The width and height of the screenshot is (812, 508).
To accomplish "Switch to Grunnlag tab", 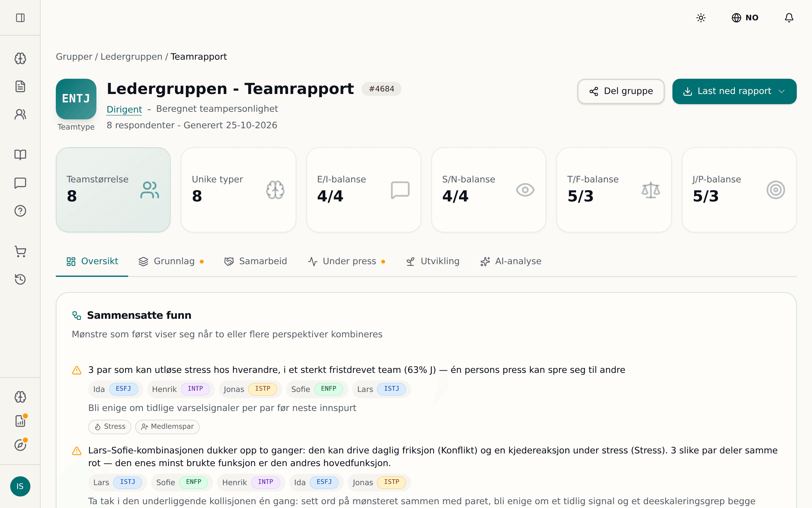I will pyautogui.click(x=171, y=261).
